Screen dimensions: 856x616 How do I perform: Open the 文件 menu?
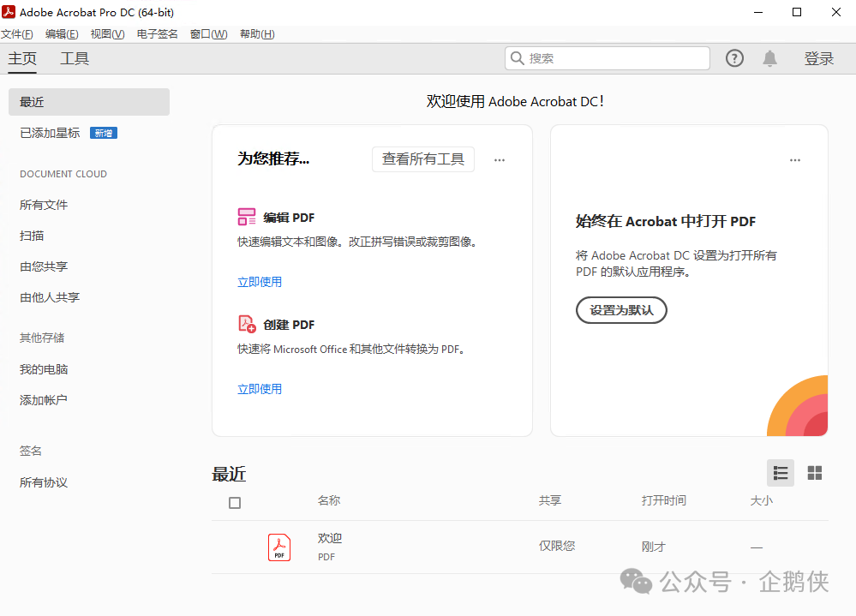17,33
